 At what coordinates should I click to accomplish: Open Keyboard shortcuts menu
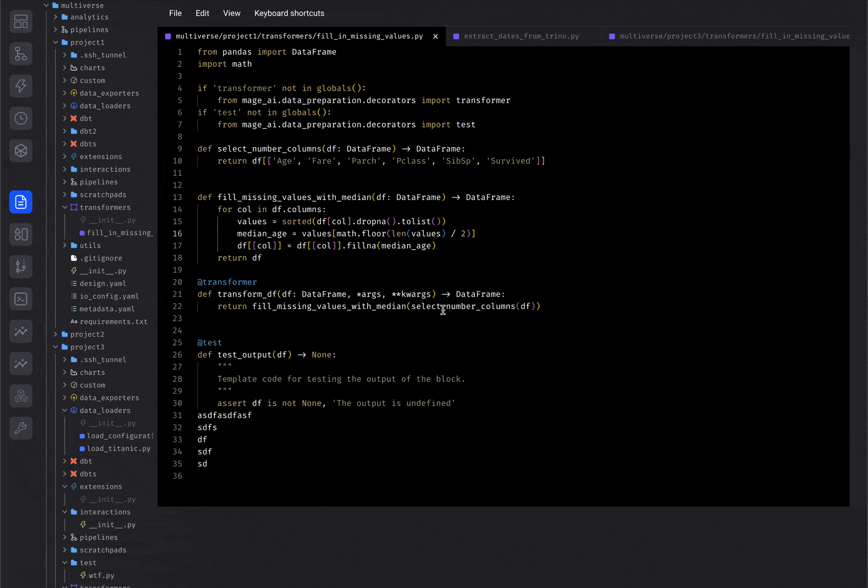[x=289, y=13]
